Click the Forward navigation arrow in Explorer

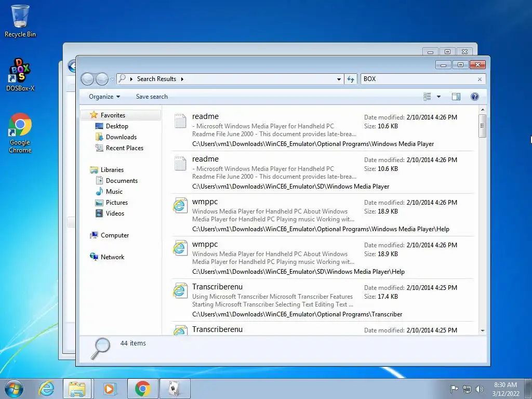pyautogui.click(x=102, y=79)
